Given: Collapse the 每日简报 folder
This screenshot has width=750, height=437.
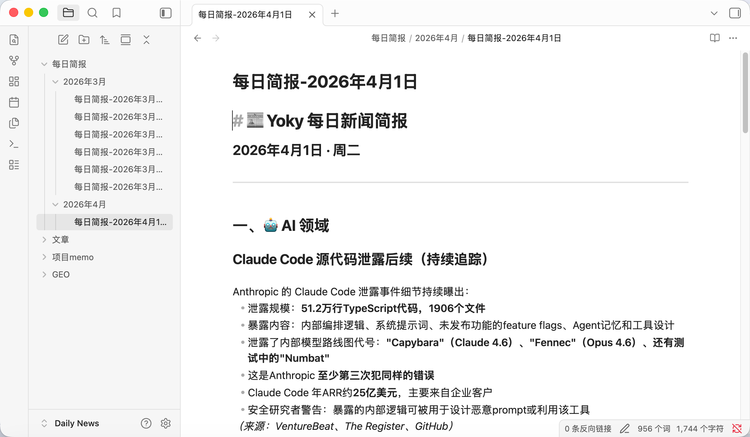Looking at the screenshot, I should pos(44,64).
